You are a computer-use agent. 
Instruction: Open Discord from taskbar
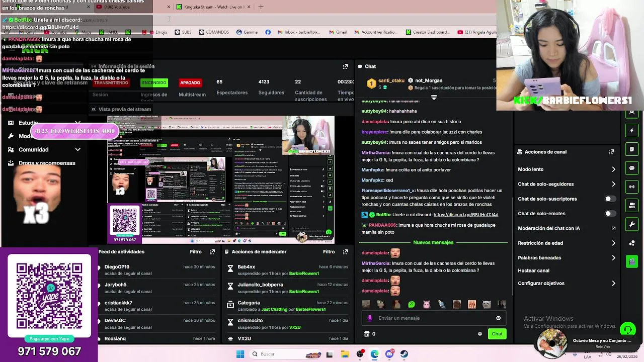pyautogui.click(x=389, y=354)
